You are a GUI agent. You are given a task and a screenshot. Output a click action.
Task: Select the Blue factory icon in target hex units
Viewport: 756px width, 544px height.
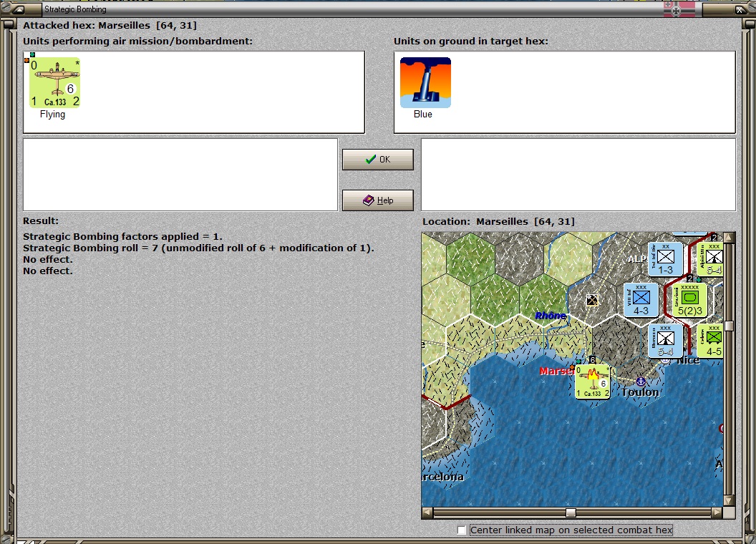[x=425, y=82]
